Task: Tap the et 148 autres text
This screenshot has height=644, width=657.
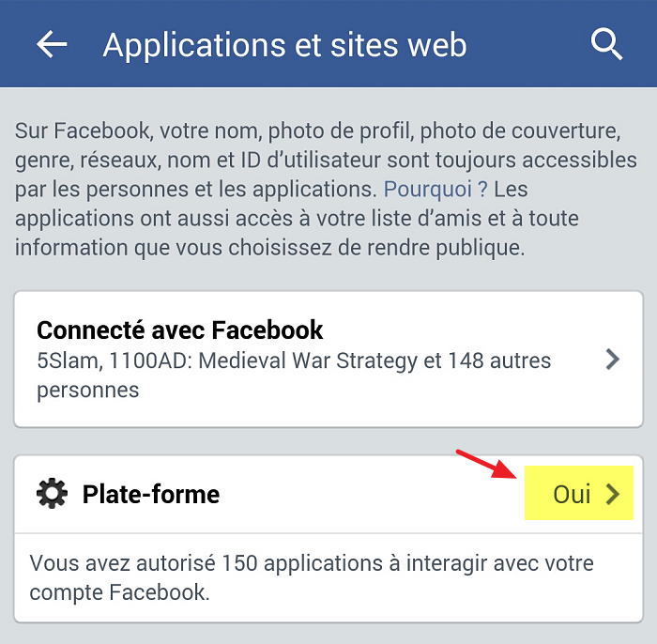Action: coord(487,360)
